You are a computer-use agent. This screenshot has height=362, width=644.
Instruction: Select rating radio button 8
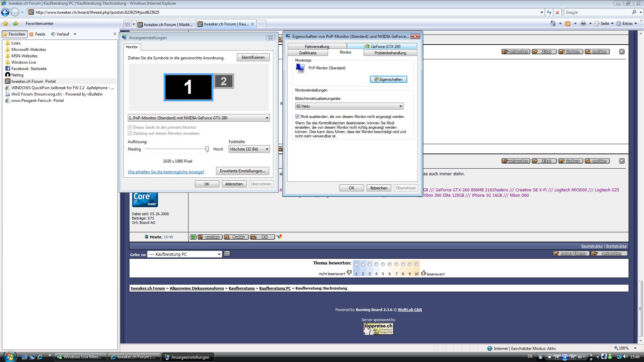[403, 264]
